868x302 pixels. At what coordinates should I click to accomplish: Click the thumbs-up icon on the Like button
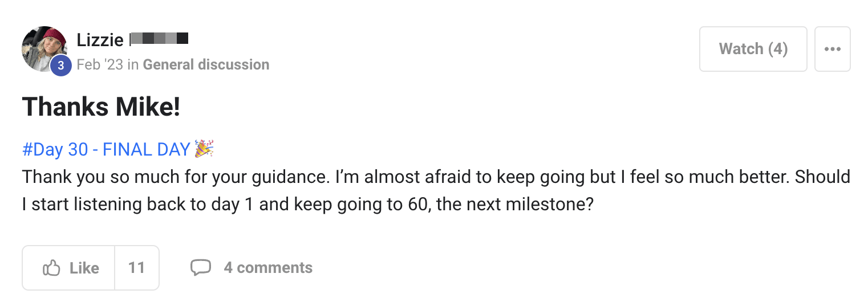(x=51, y=268)
